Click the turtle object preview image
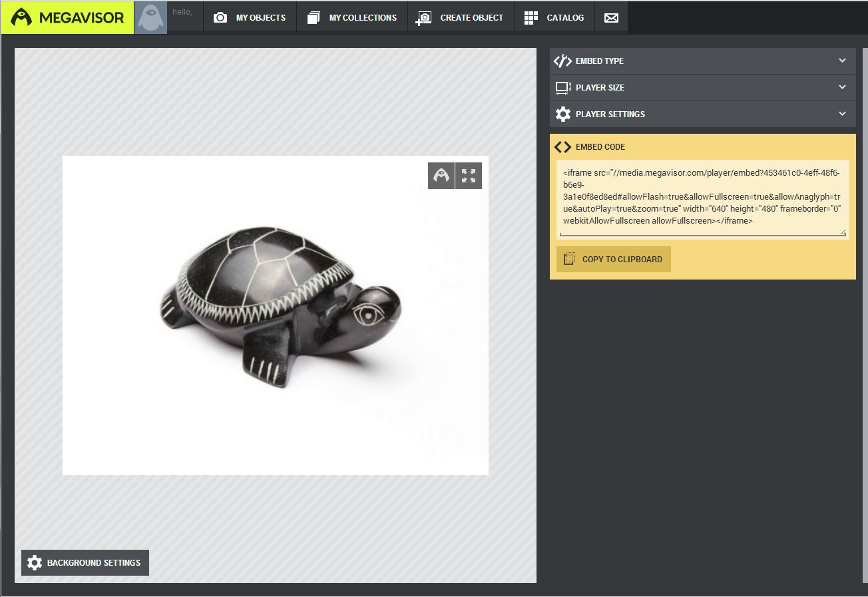 click(x=280, y=306)
